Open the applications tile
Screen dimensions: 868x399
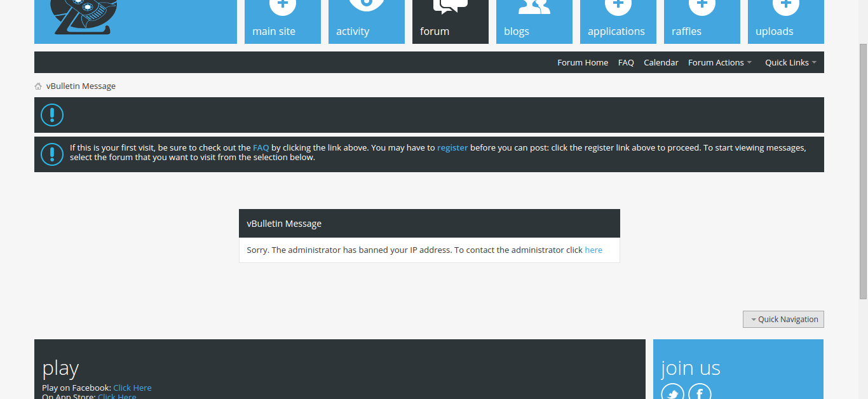click(618, 22)
